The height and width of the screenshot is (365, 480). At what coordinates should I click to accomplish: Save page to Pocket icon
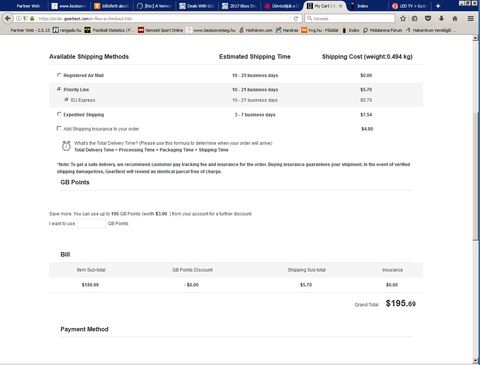click(428, 19)
